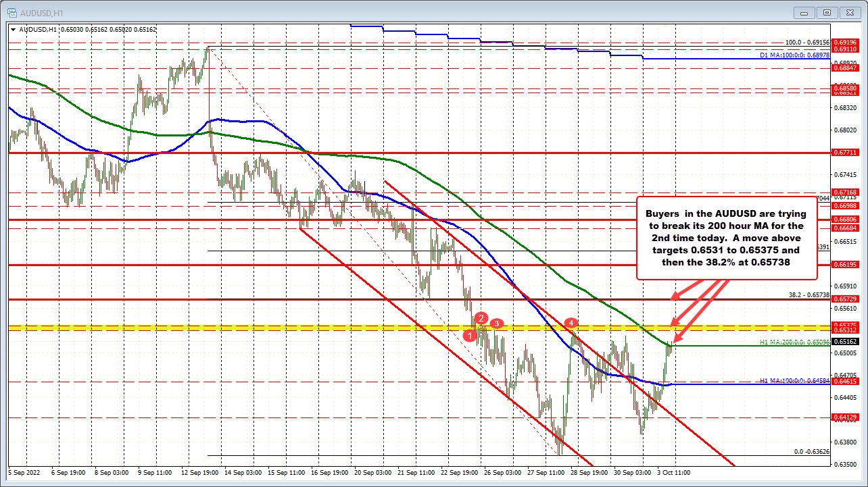Click the 0.64129 red price tag
868x487 pixels.
click(x=846, y=418)
